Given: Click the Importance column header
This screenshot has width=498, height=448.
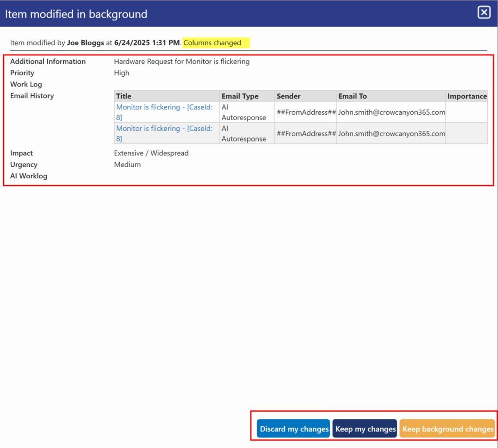Looking at the screenshot, I should pos(467,96).
